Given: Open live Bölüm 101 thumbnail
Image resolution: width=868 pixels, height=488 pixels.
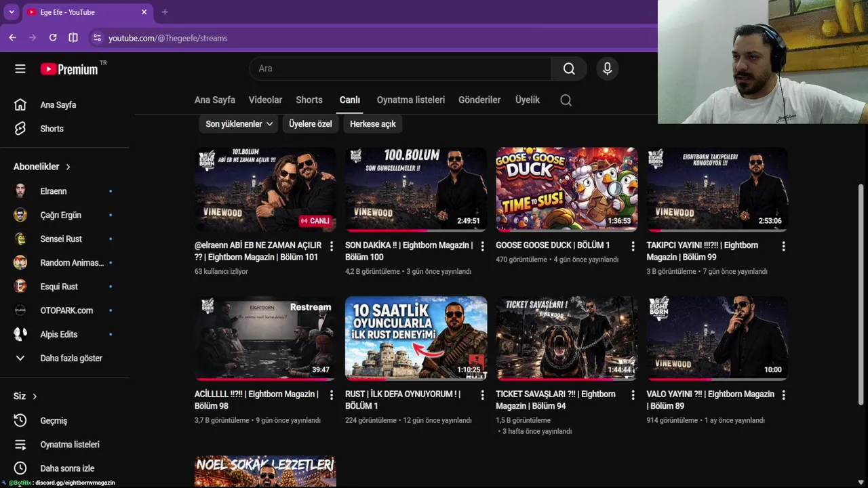Looking at the screenshot, I should coord(265,189).
